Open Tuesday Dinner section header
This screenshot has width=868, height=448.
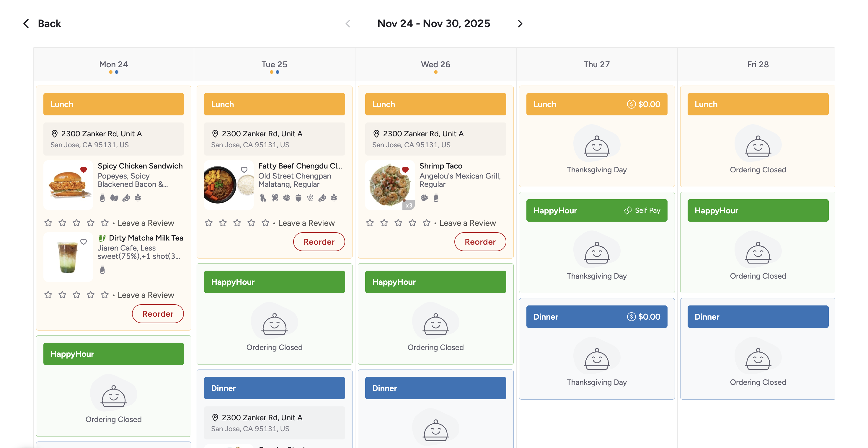[x=274, y=388]
